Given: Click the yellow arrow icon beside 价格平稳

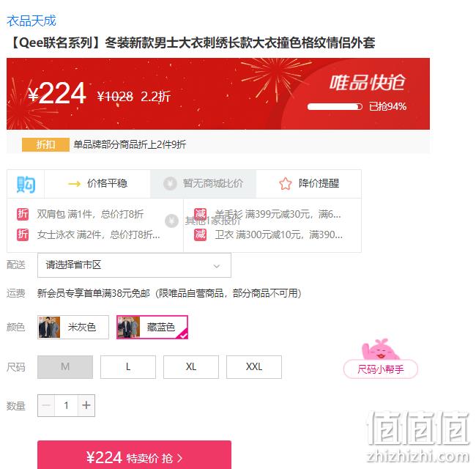Looking at the screenshot, I should click(74, 184).
